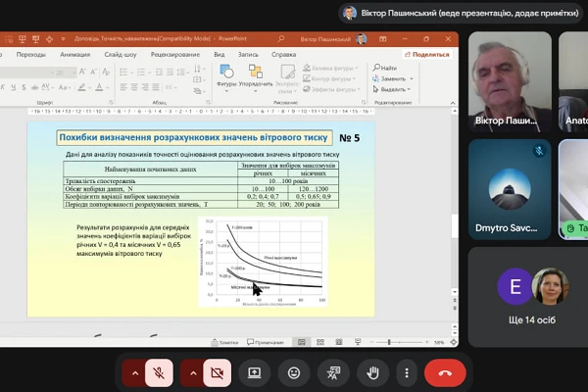Click the Найти find button
Viewport: 588px width, 392px height.
click(385, 68)
